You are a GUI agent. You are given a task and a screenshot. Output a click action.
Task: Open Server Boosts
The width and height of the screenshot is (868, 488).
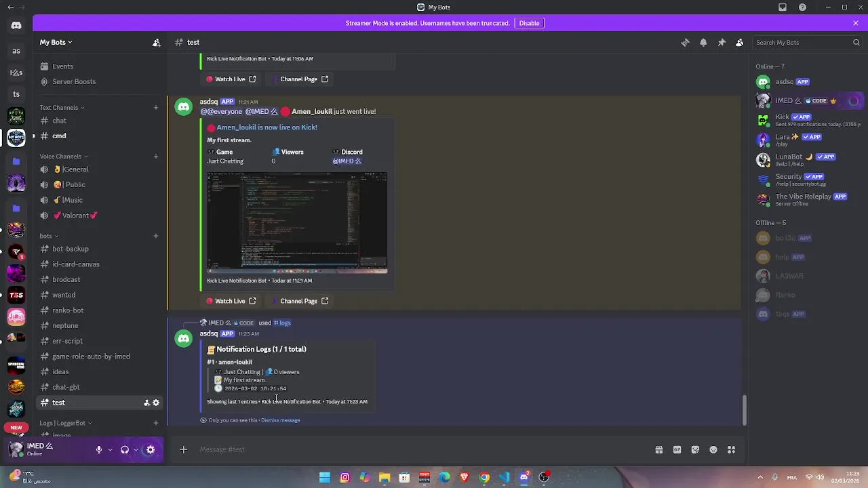[98, 81]
